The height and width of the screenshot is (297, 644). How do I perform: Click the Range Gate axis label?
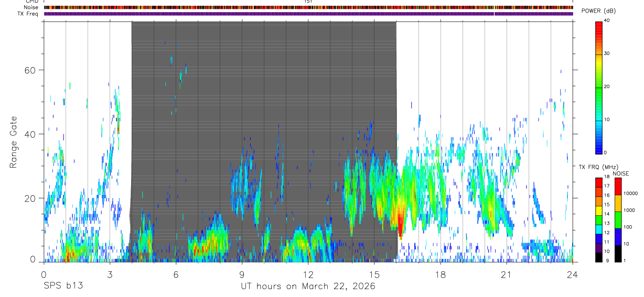14,142
